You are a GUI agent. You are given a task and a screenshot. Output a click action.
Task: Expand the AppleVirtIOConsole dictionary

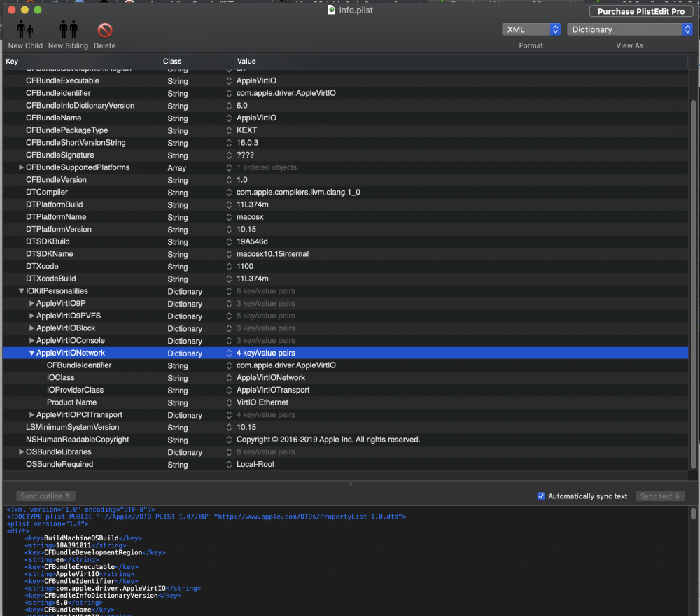pyautogui.click(x=31, y=341)
